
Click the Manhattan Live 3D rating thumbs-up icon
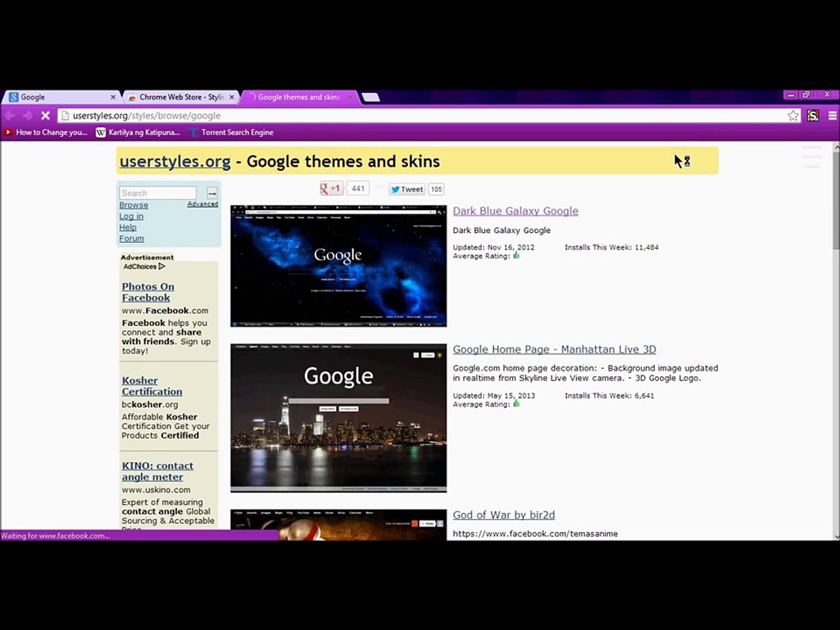point(516,404)
